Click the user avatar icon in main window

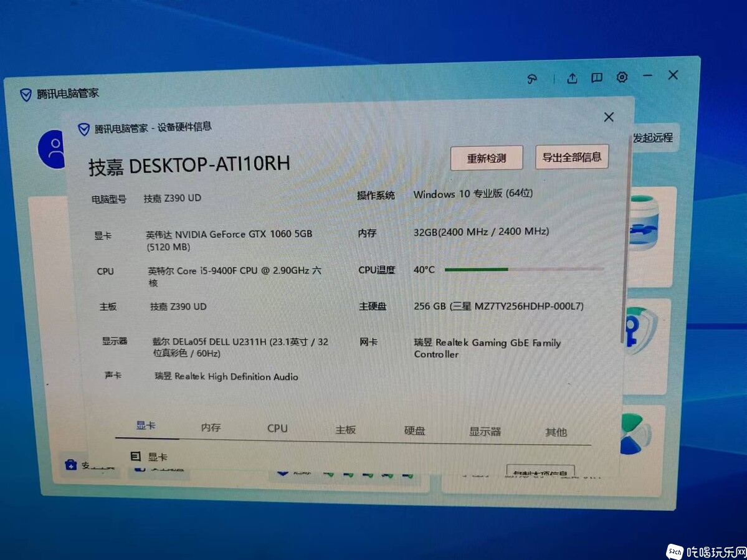tap(52, 149)
